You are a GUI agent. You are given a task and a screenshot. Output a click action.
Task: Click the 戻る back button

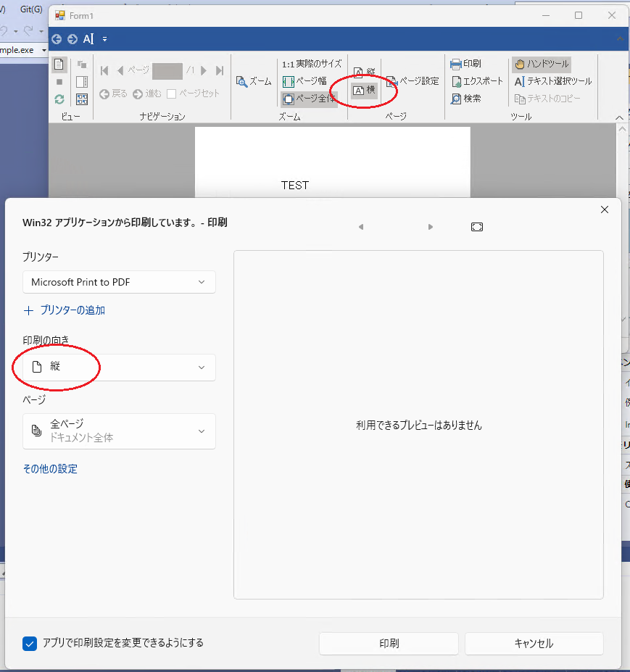tap(114, 94)
